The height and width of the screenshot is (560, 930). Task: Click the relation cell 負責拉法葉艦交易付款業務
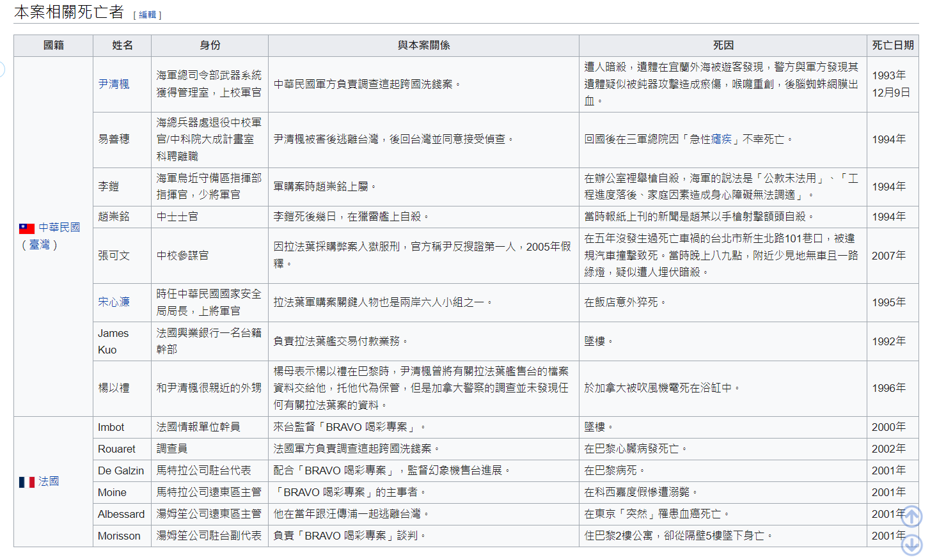(423, 341)
